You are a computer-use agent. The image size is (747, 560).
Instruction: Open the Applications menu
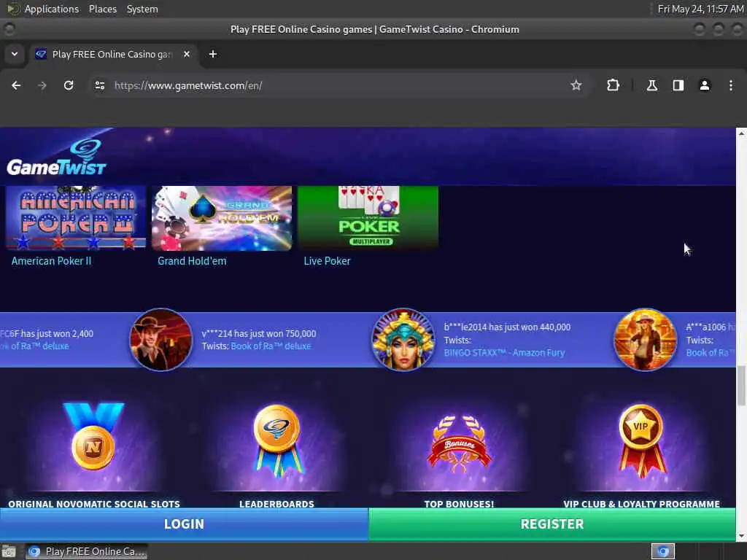52,9
